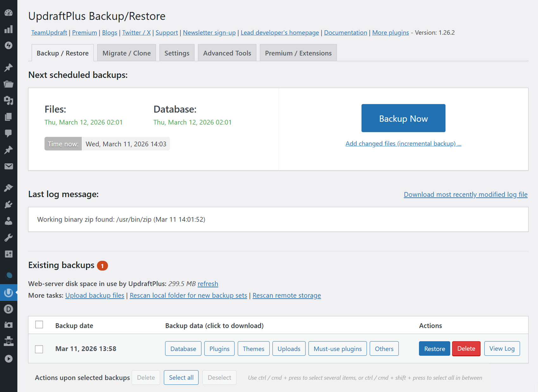Download the Must-use plugins backup data

[338, 349]
